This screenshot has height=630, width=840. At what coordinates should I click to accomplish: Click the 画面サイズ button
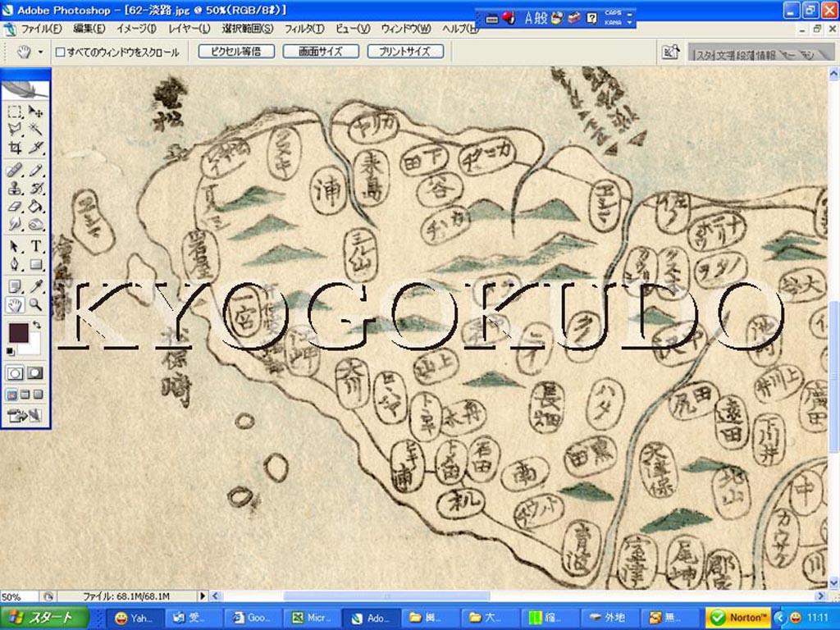pyautogui.click(x=321, y=52)
